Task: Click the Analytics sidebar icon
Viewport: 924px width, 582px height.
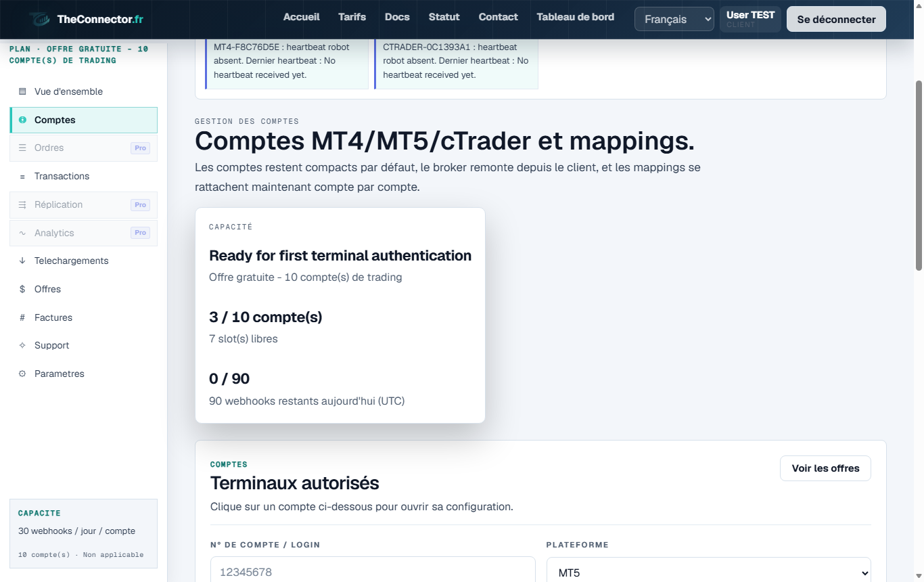Action: coord(22,233)
